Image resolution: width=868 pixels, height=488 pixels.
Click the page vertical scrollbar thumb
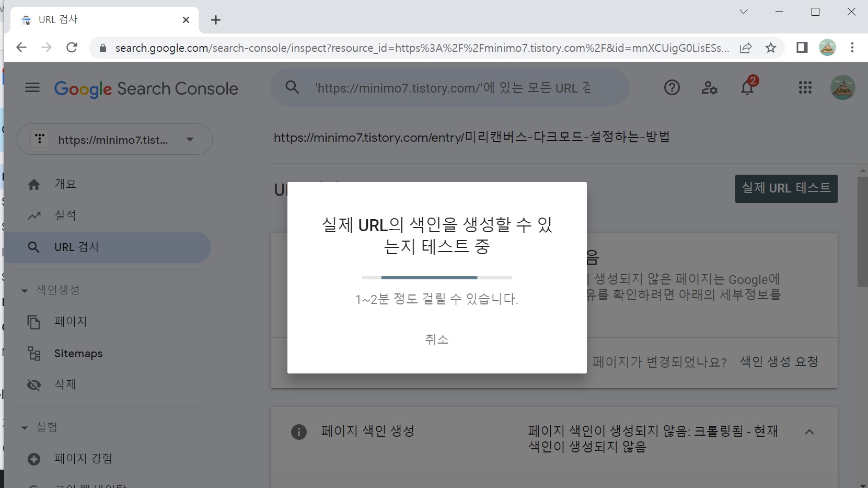pos(863,232)
